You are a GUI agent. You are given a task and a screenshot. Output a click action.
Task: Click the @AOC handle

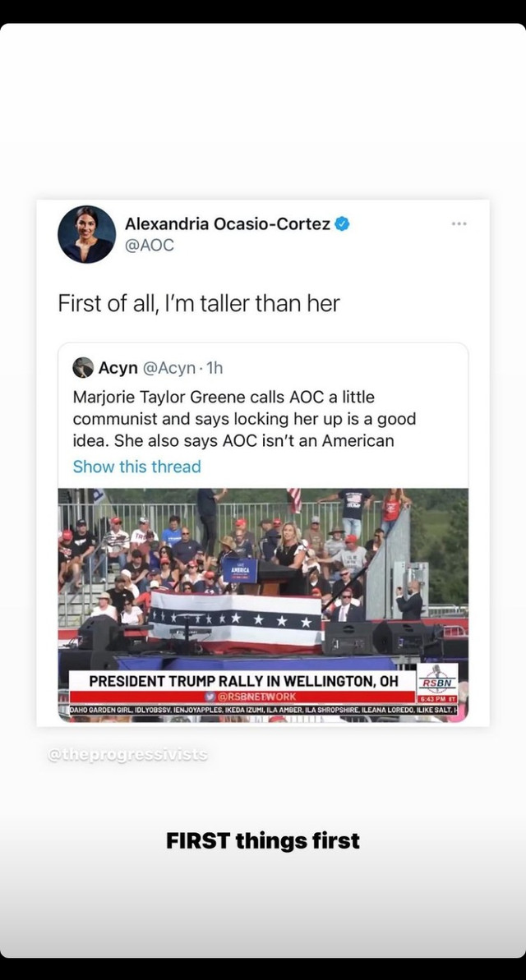coord(150,246)
